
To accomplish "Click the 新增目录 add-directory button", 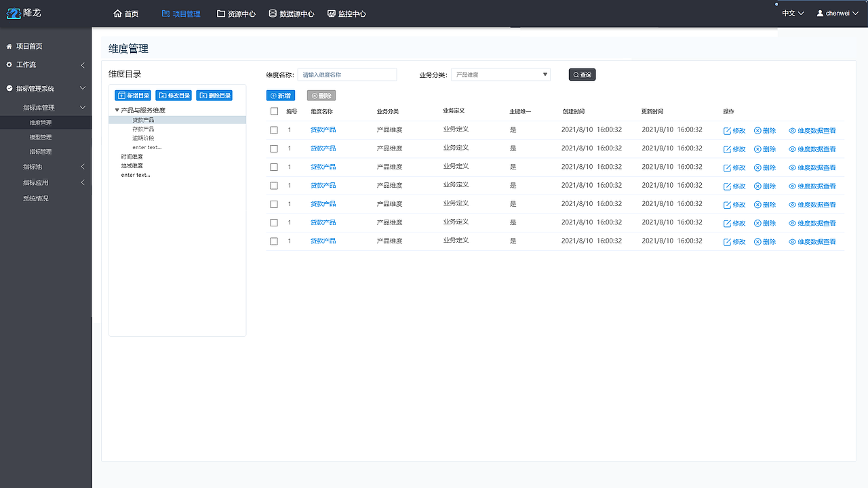I will coord(133,96).
